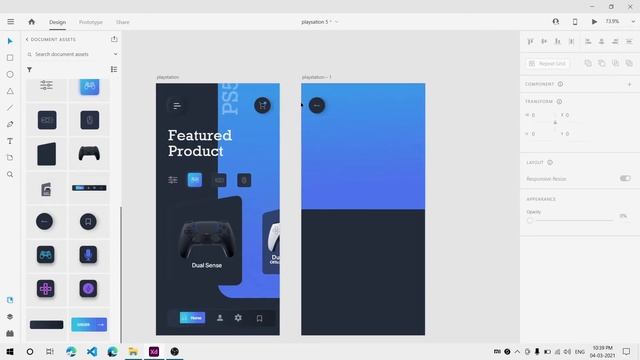Open the hamburger main menu
This screenshot has height=360, width=640.
coord(11,22)
